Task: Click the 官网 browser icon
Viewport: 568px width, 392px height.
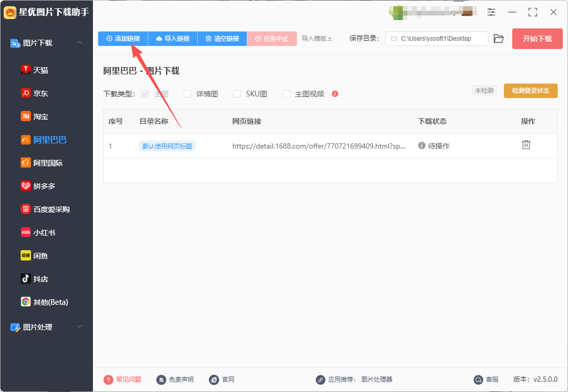Action: point(214,380)
